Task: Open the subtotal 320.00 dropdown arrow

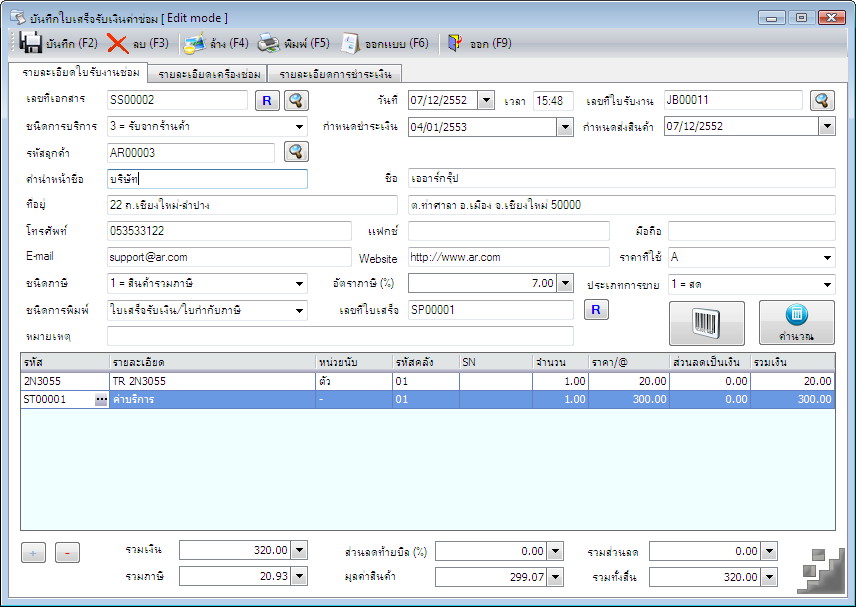Action: [x=299, y=550]
